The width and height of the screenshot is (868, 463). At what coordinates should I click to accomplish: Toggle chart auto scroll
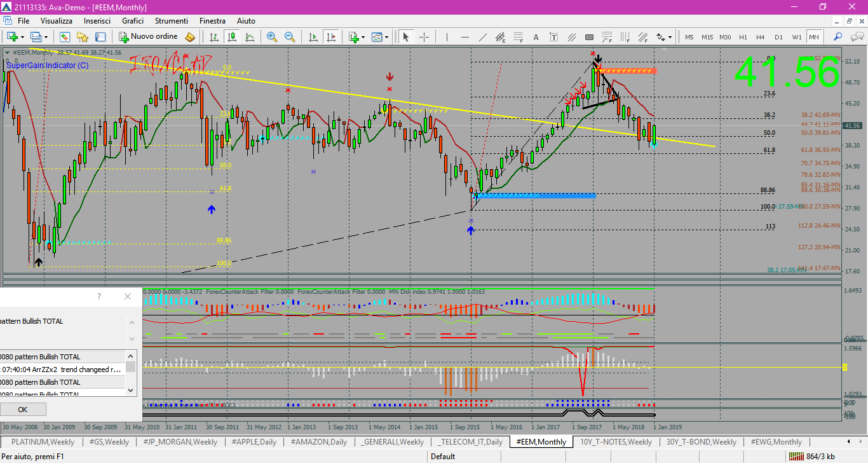pos(313,37)
